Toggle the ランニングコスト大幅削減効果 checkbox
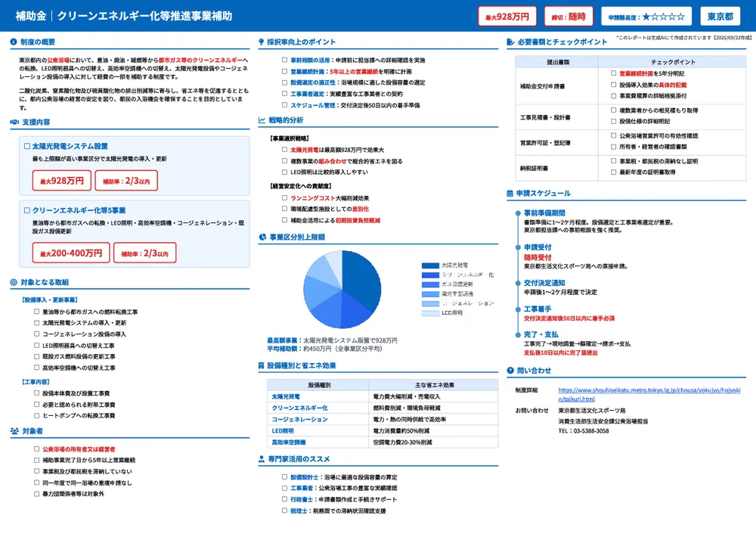Image resolution: width=756 pixels, height=534 pixels. [284, 197]
